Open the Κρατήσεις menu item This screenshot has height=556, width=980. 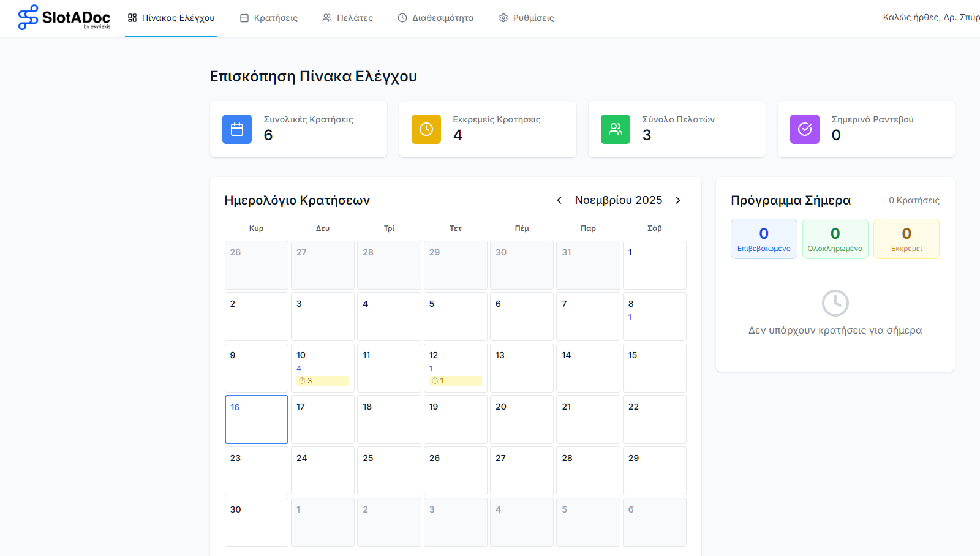click(x=269, y=18)
